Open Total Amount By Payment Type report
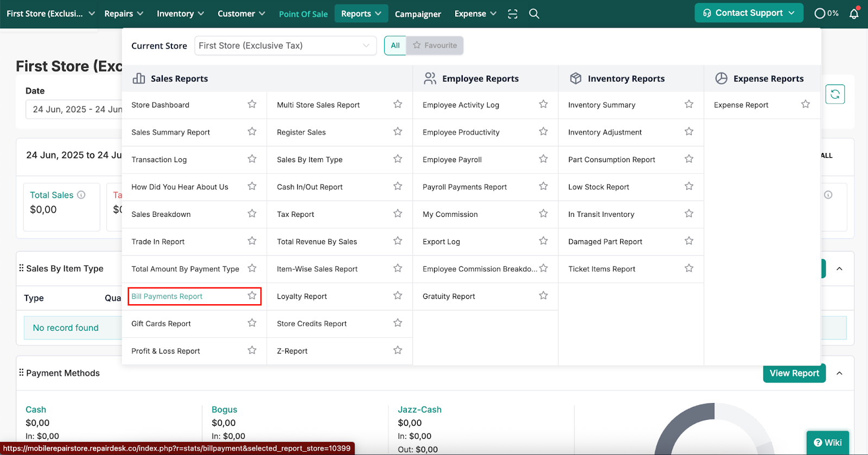The image size is (868, 455). [185, 269]
